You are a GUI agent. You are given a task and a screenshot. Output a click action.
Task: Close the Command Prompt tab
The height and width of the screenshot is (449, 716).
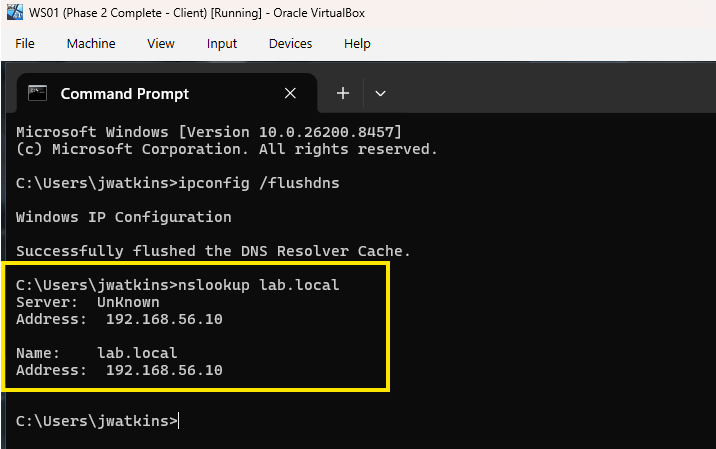pyautogui.click(x=290, y=93)
